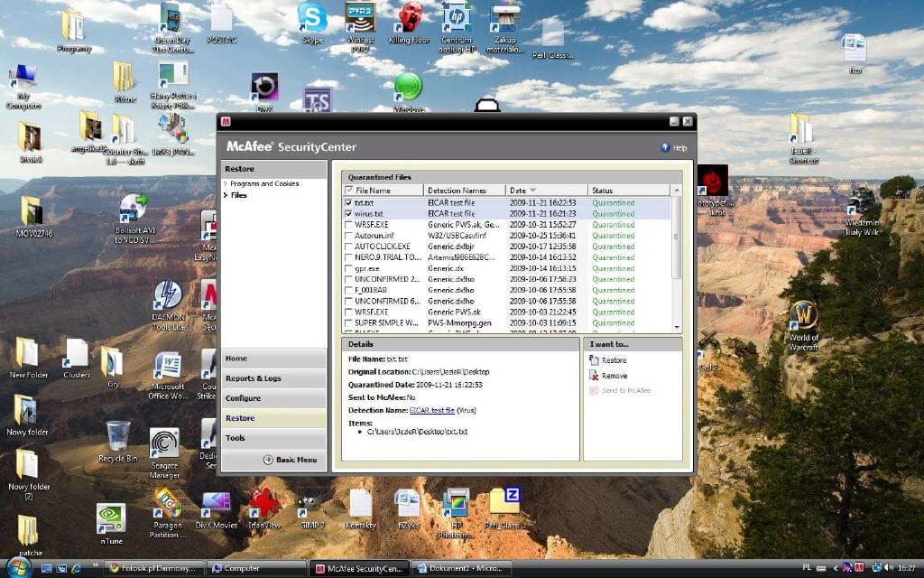Viewport: 924px width, 578px height.
Task: Sort by the Detection Names column header
Action: 465,191
